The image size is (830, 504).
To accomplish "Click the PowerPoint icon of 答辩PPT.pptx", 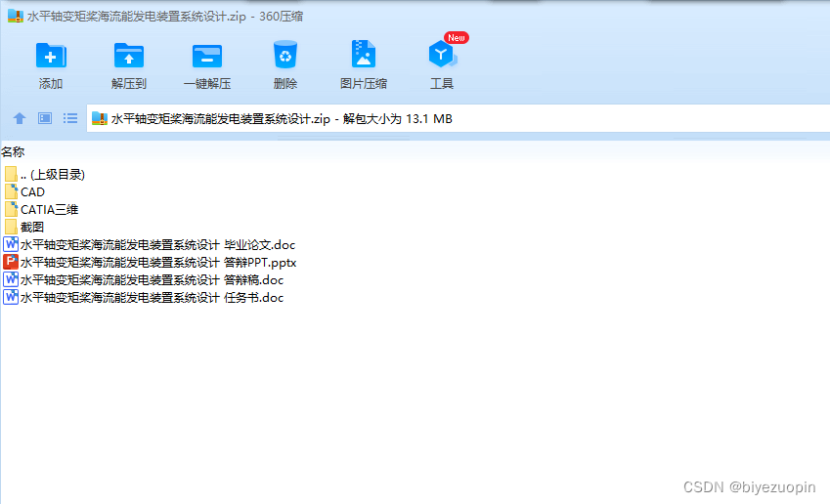I will (x=11, y=262).
